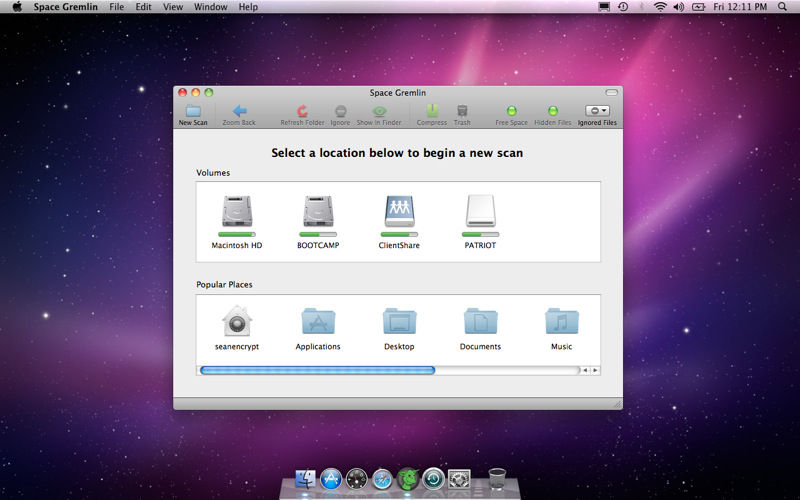Viewport: 800px width, 500px height.
Task: Click the Show in Finder icon
Action: [x=379, y=111]
